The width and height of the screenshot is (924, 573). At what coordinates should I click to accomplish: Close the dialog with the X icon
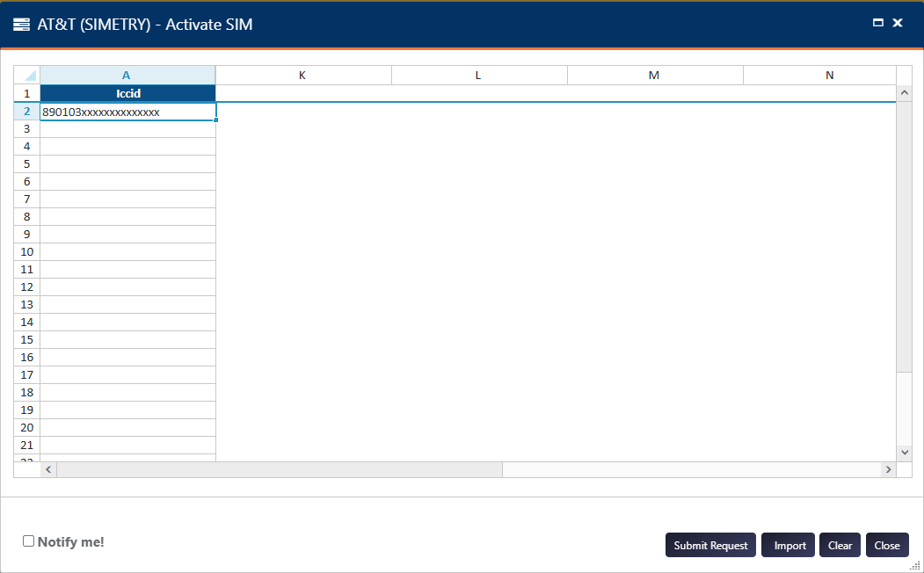pos(898,23)
